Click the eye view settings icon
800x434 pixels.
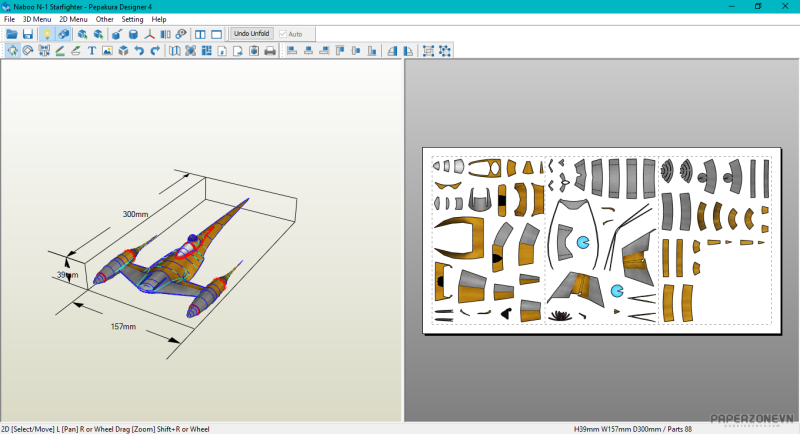point(181,34)
